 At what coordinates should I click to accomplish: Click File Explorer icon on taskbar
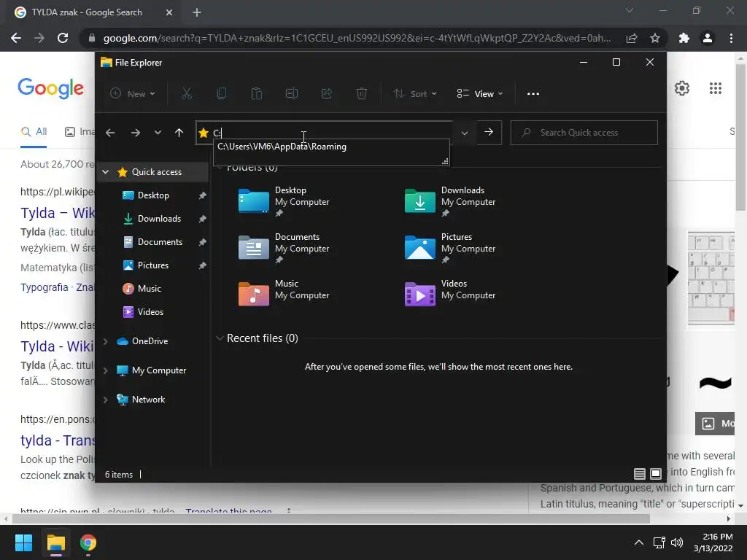55,542
